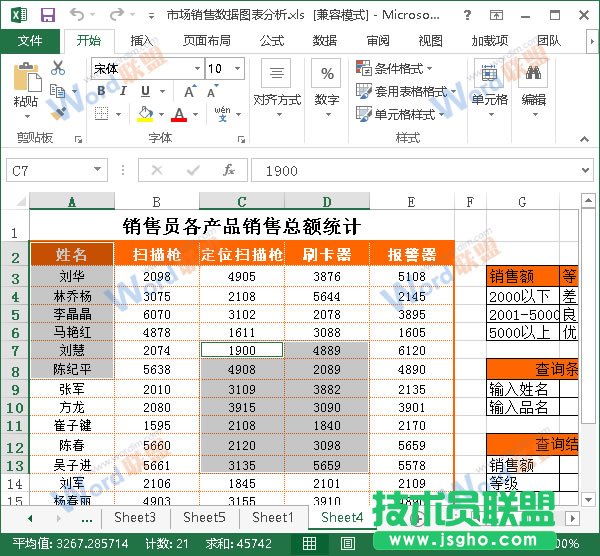Open the font size 10 dropdown

pyautogui.click(x=238, y=68)
